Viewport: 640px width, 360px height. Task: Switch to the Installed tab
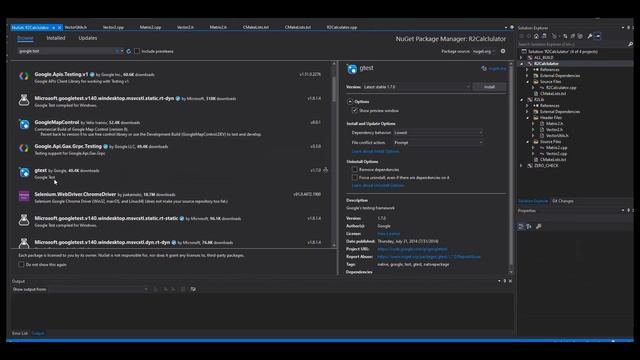point(56,38)
